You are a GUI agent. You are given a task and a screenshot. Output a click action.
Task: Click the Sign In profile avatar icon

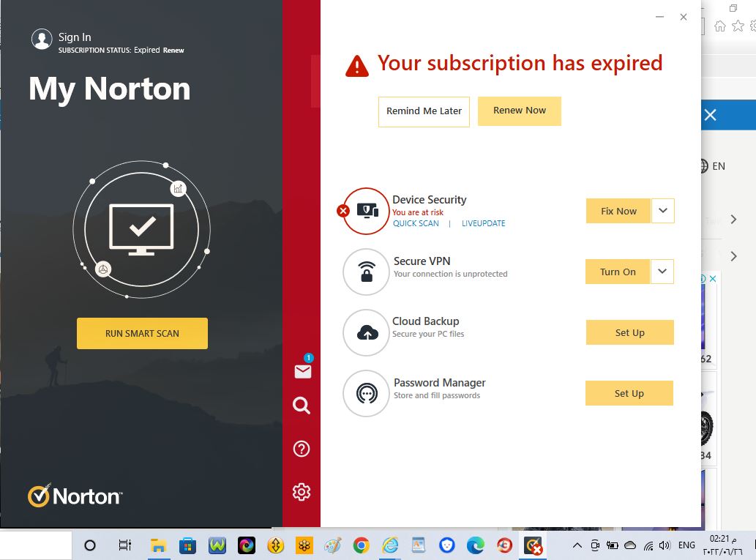pyautogui.click(x=42, y=39)
